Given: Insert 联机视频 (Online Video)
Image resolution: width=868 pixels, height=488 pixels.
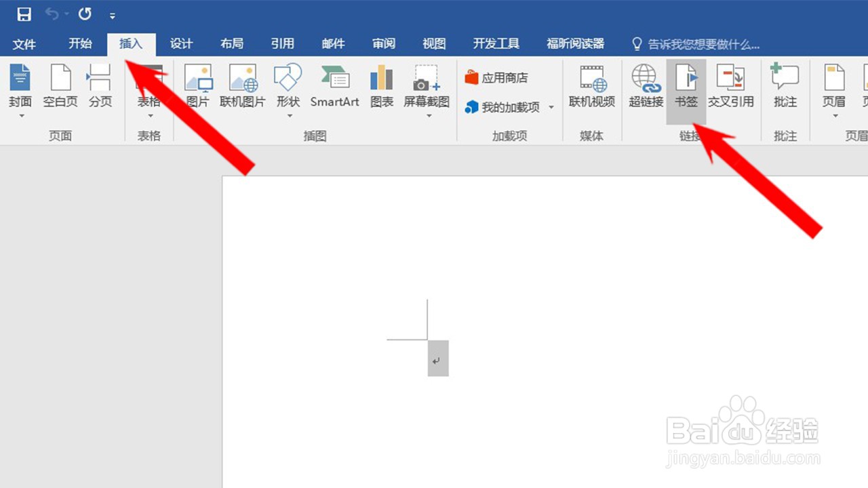Looking at the screenshot, I should [x=592, y=85].
